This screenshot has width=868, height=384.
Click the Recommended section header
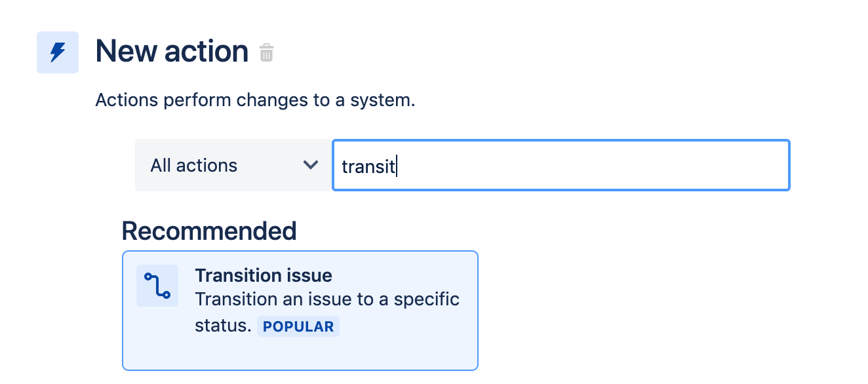click(208, 231)
